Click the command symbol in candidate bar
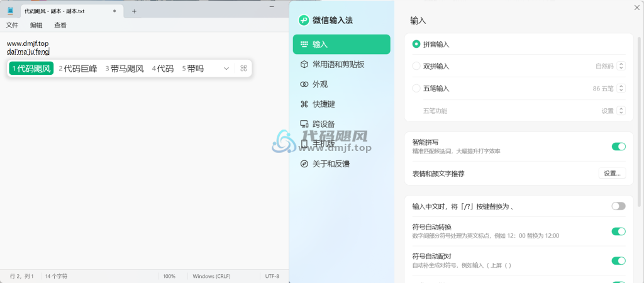Viewport: 644px width, 283px height. (x=243, y=69)
